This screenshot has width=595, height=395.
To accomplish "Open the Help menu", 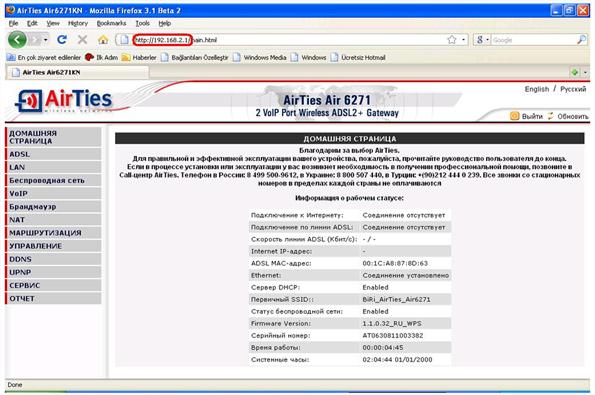I will click(x=164, y=23).
